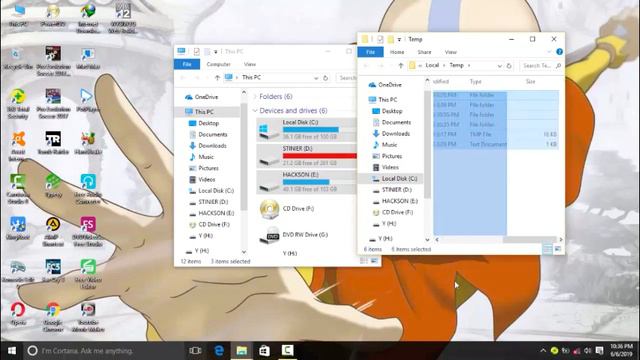Open the View tab in This PC window
This screenshot has height=360, width=640.
(250, 64)
